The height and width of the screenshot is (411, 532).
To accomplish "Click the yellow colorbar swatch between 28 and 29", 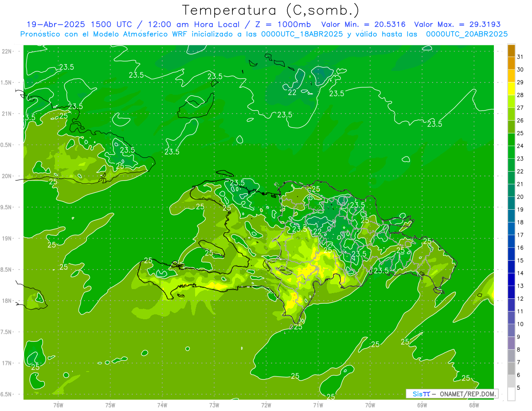I will pyautogui.click(x=511, y=89).
